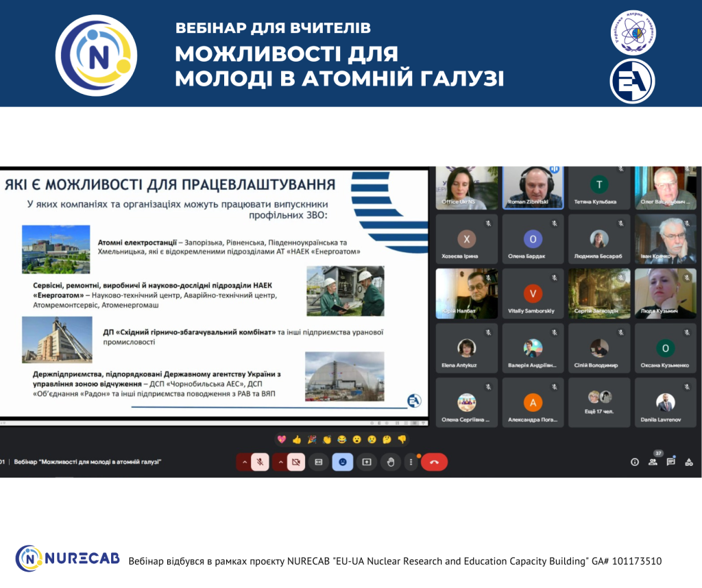Open meeting details info icon
This screenshot has width=702, height=588.
coord(635,463)
